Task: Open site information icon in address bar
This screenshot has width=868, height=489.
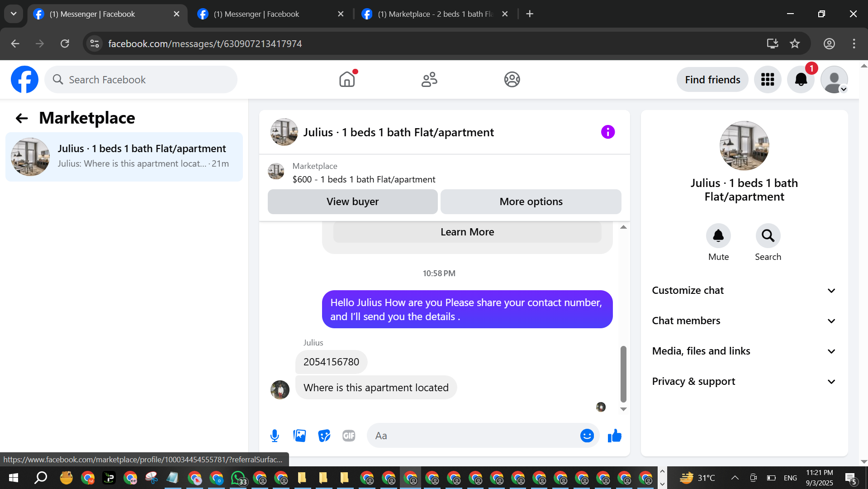Action: point(95,43)
